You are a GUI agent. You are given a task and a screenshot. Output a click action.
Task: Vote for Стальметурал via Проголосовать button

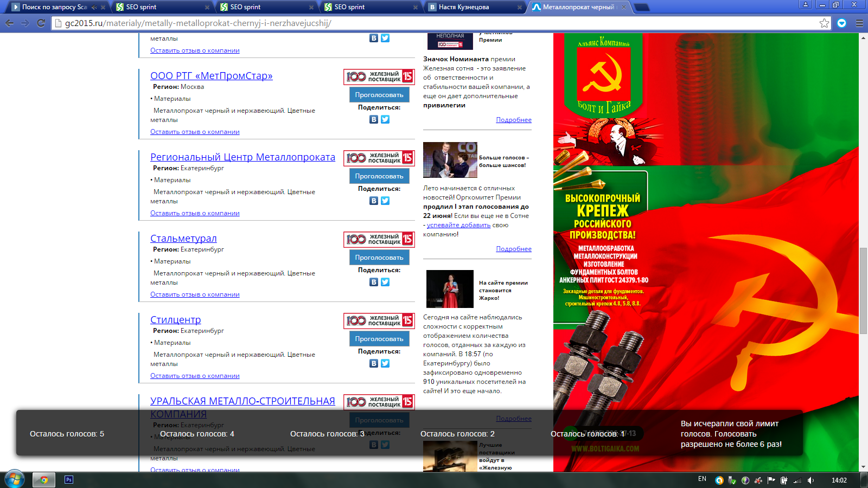click(x=379, y=258)
